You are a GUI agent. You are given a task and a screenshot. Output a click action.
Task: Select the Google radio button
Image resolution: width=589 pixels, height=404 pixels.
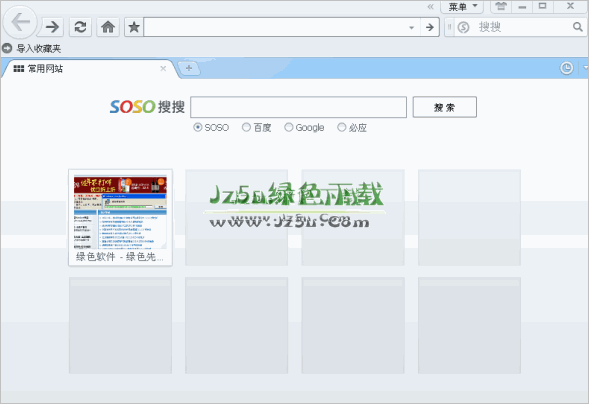pos(288,127)
